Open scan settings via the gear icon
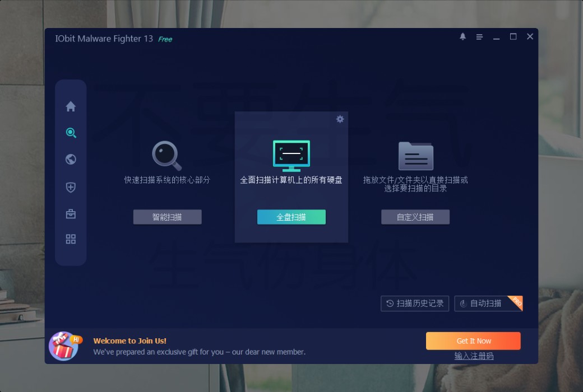Image resolution: width=583 pixels, height=392 pixels. coord(340,119)
